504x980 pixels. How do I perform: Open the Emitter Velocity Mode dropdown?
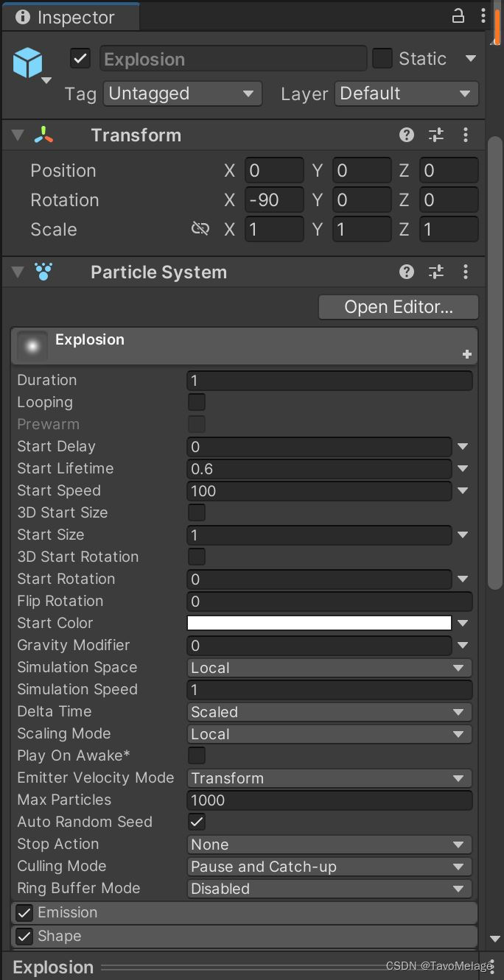pos(329,778)
